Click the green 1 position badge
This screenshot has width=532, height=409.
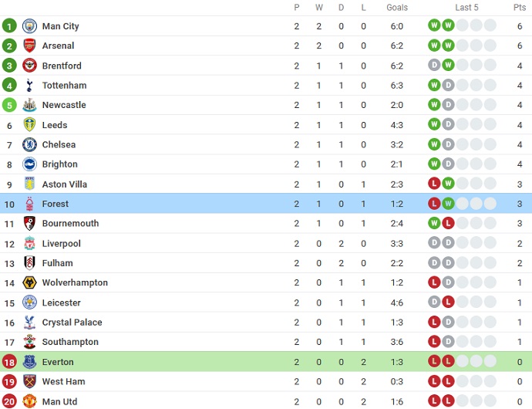pyautogui.click(x=9, y=25)
